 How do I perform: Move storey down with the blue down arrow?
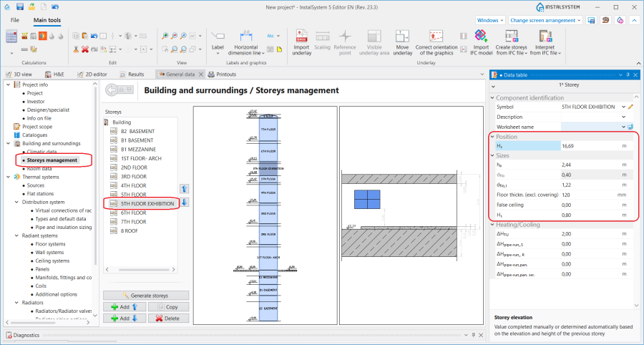(x=185, y=202)
